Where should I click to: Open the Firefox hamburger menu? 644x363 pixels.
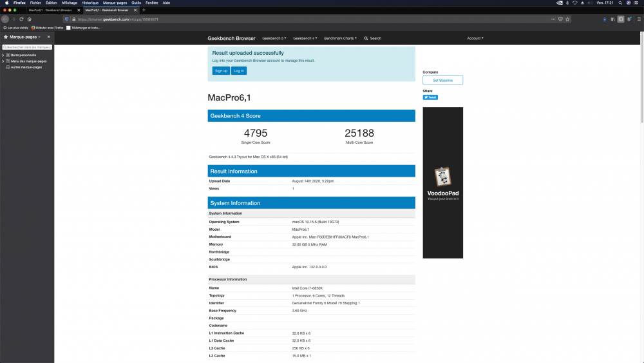coord(639,19)
